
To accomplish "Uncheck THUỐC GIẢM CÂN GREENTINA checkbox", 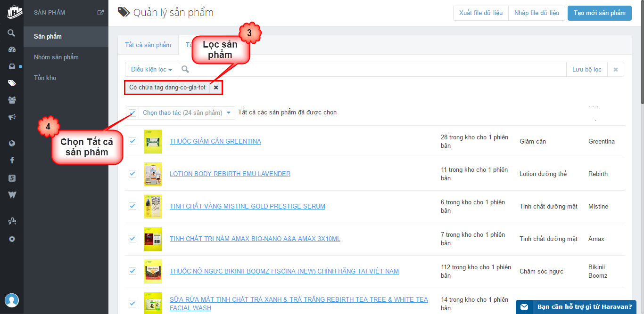I will (x=132, y=141).
